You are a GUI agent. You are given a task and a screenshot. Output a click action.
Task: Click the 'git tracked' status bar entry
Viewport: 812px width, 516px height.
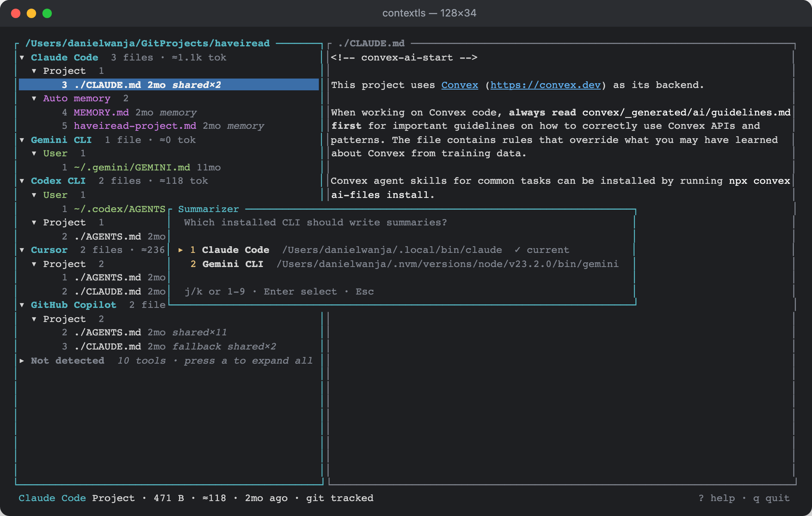(x=340, y=498)
